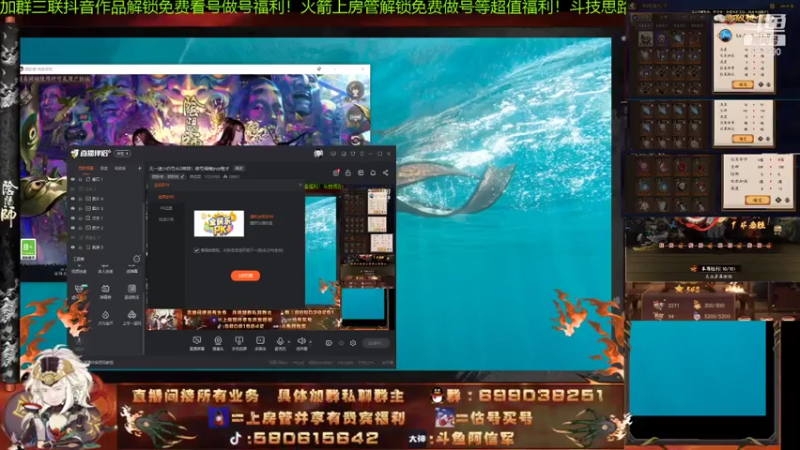Open the task icon with red dot

pyautogui.click(x=337, y=172)
